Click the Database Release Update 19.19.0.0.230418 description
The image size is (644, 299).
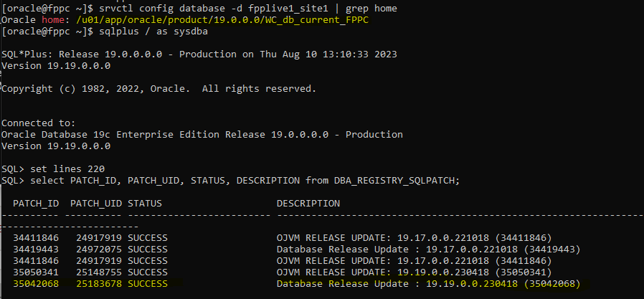[x=428, y=284]
